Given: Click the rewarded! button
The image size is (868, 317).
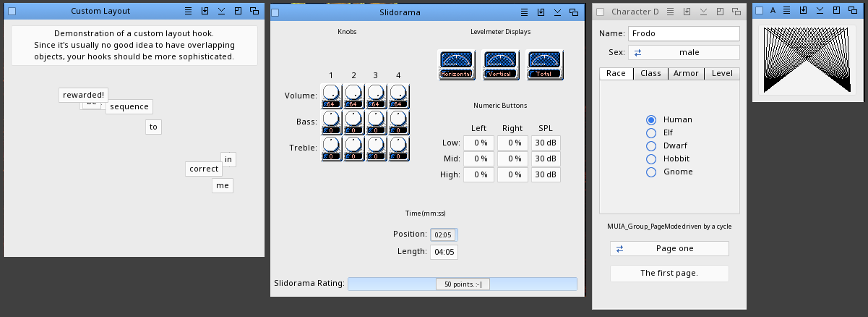Looking at the screenshot, I should coord(84,95).
